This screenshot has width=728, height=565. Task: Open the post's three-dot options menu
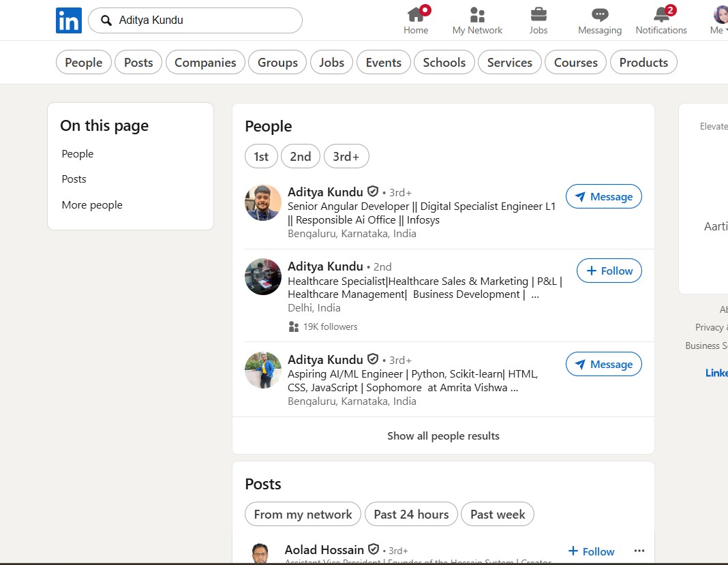click(639, 551)
